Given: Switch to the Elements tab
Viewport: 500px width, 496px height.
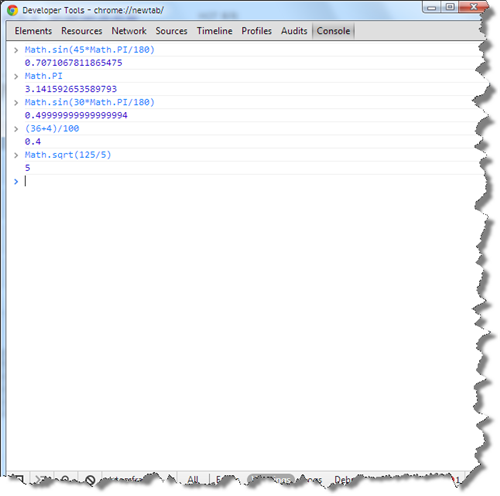Looking at the screenshot, I should pyautogui.click(x=33, y=31).
